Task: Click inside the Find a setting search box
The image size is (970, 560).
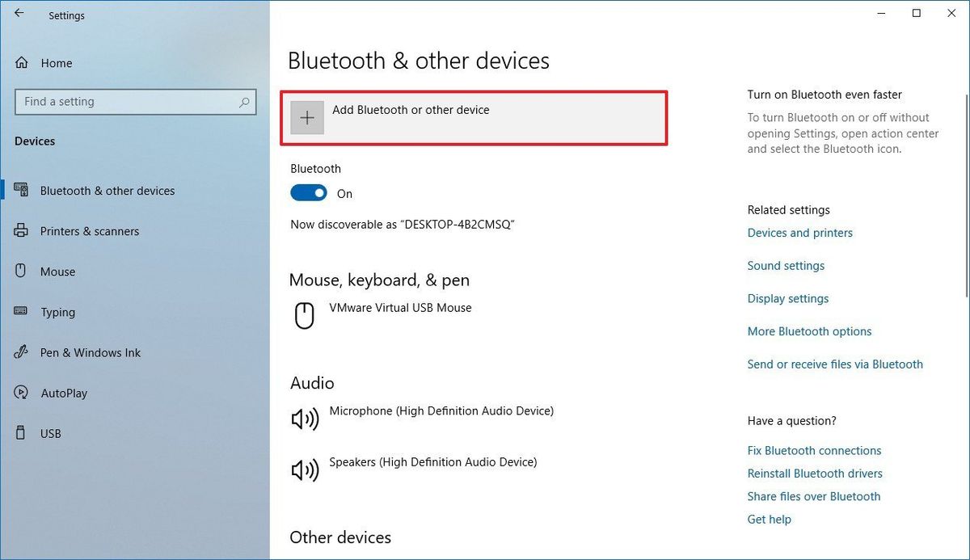Action: (135, 102)
